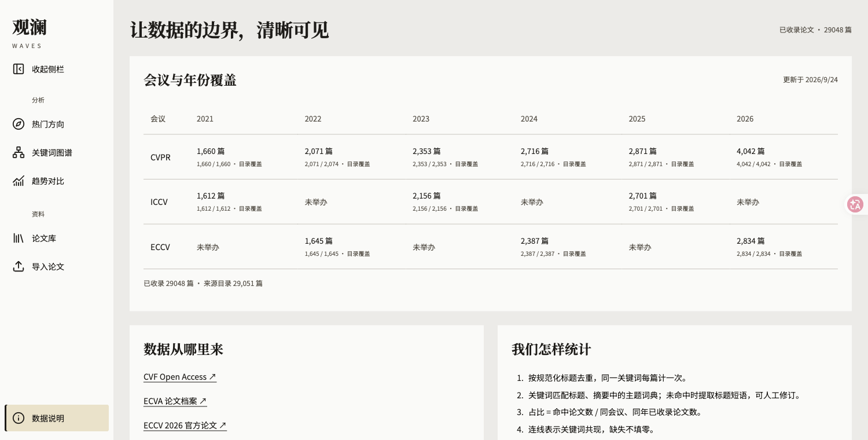The image size is (868, 440).
Task: Click the 数据从哪里来 heading
Action: point(183,350)
